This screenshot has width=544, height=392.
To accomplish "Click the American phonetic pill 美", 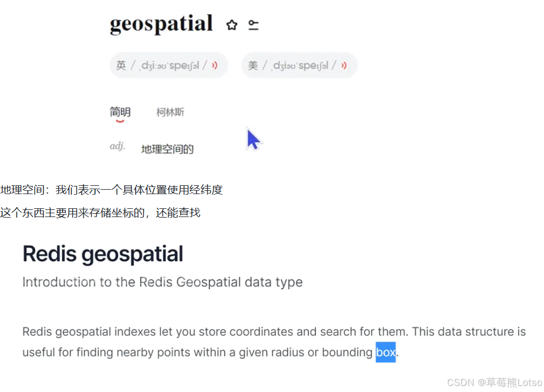I will tap(299, 66).
